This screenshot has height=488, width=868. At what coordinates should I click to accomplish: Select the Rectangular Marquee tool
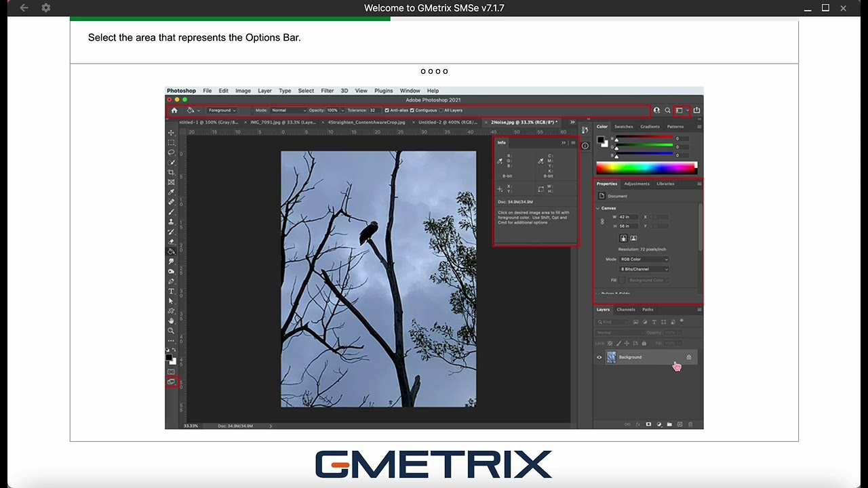[x=171, y=142]
